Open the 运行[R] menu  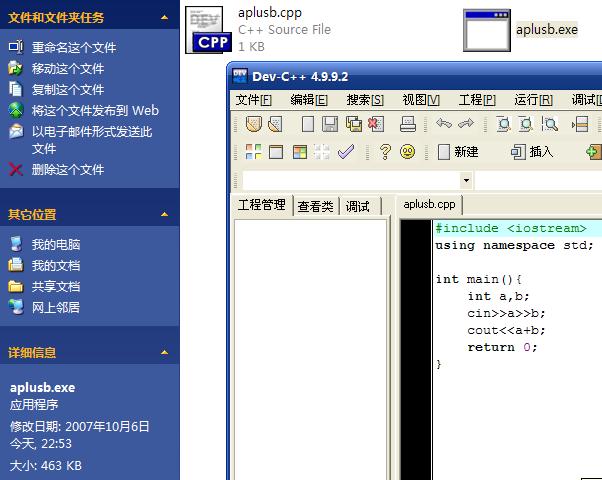point(533,100)
